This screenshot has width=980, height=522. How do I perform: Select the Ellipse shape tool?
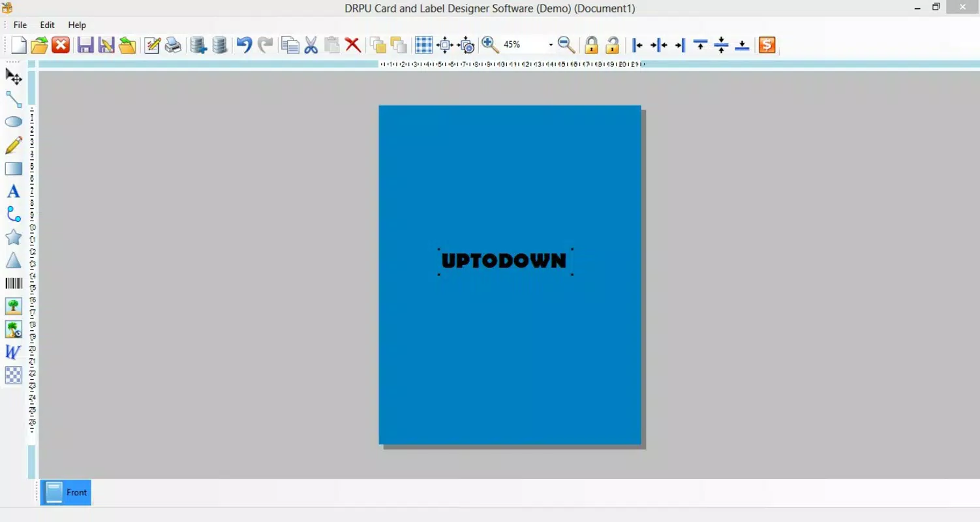point(14,122)
